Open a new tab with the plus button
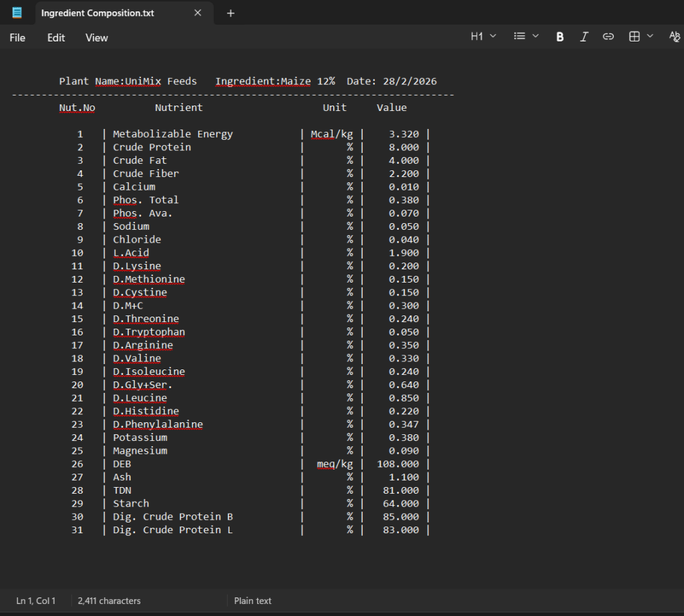Image resolution: width=684 pixels, height=616 pixels. pos(230,13)
